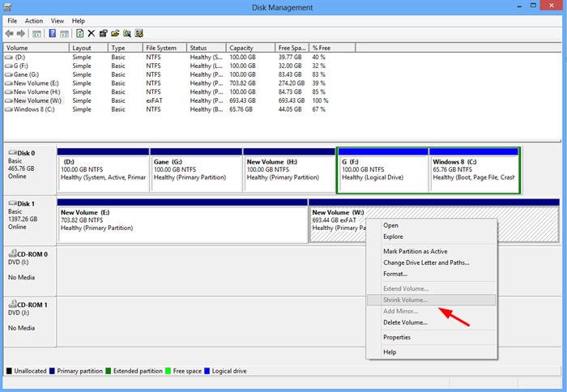
Task: Select the G (F:) drive icon in volume list
Action: (9, 66)
